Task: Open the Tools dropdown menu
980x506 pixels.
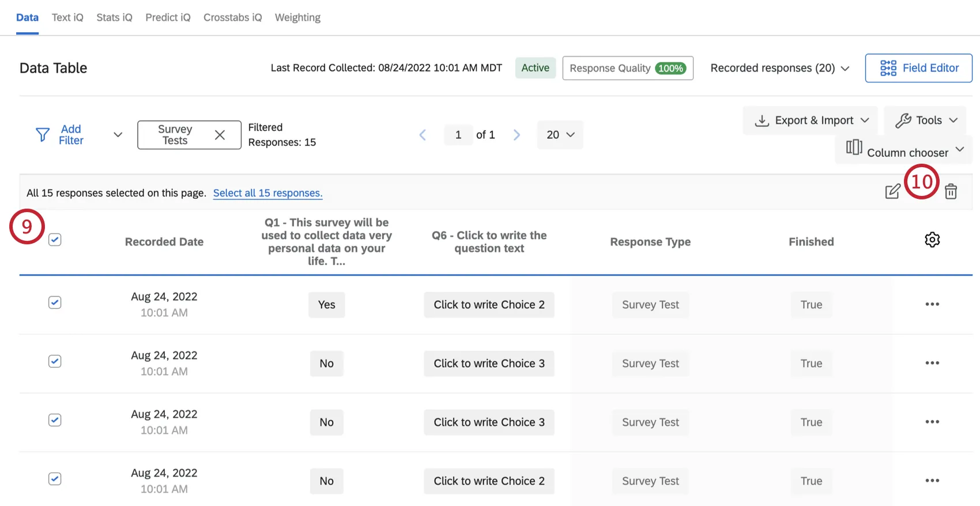Action: [926, 120]
